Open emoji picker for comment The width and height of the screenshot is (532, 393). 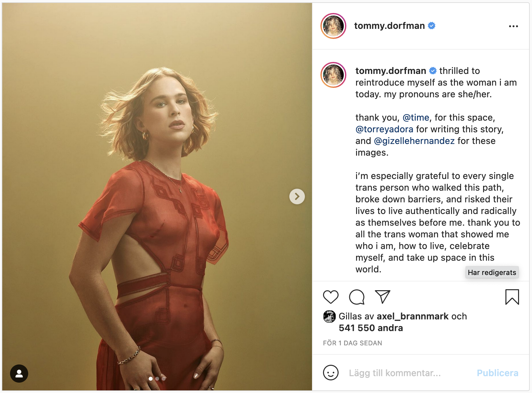click(x=330, y=373)
